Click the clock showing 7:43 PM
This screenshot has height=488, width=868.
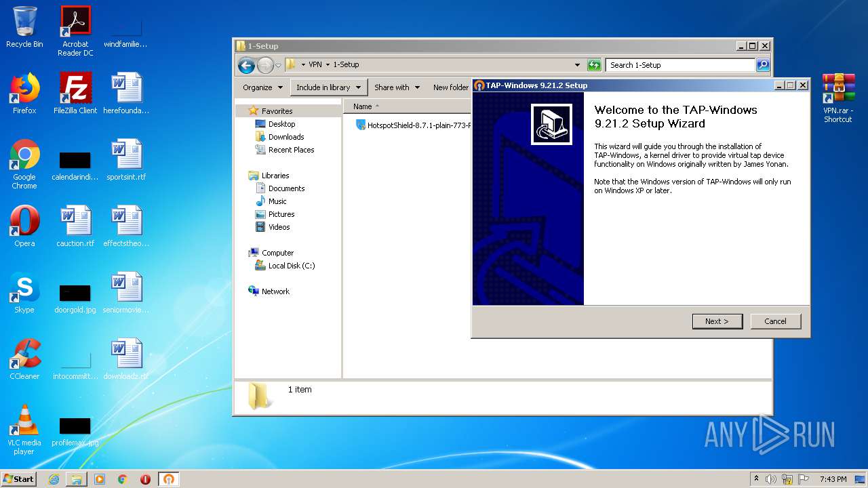click(833, 479)
